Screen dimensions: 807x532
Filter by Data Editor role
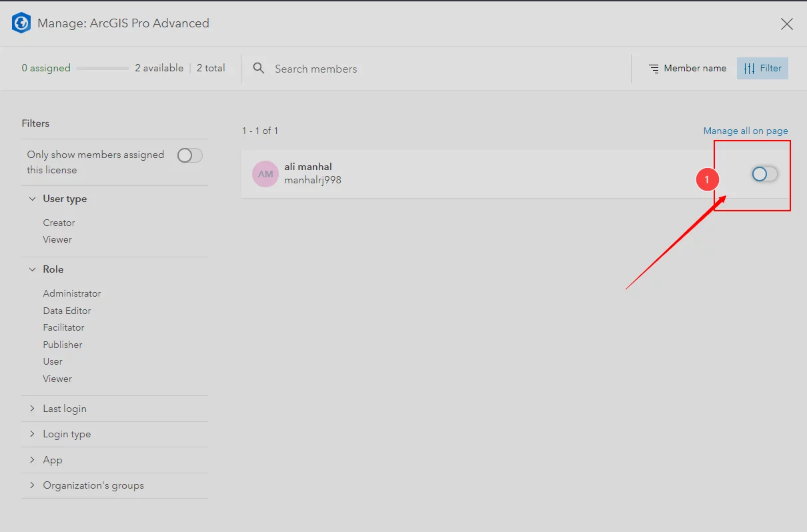point(67,311)
